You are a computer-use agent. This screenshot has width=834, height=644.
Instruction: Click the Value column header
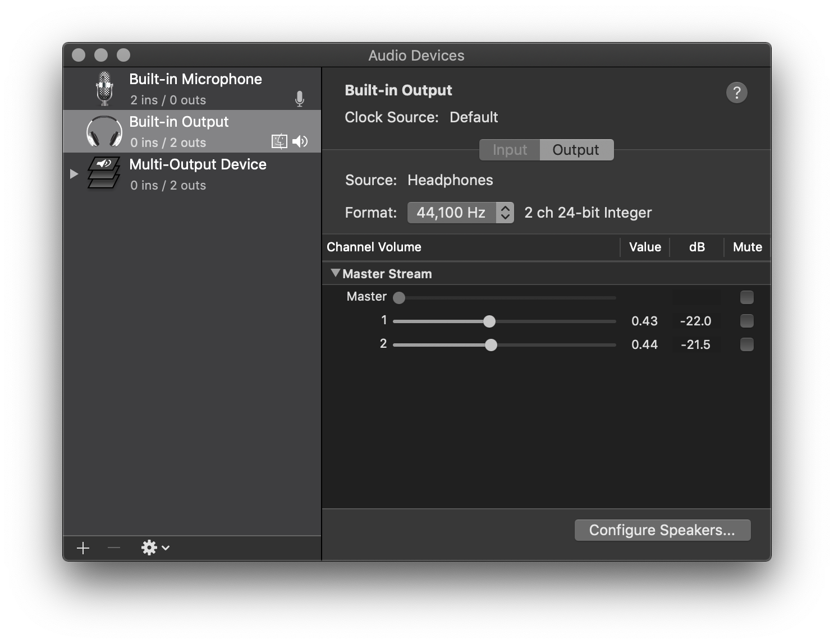coord(645,247)
